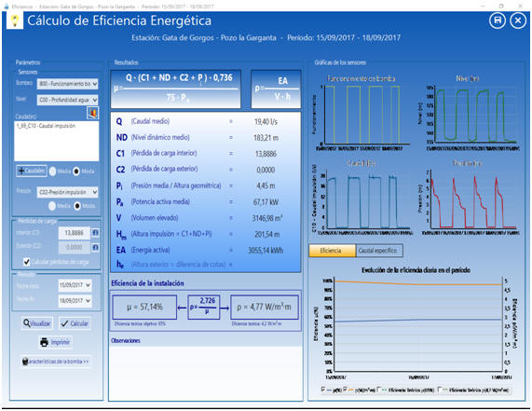Click the lightbulb application icon
Viewport: 532px width, 411px height.
pyautogui.click(x=15, y=21)
